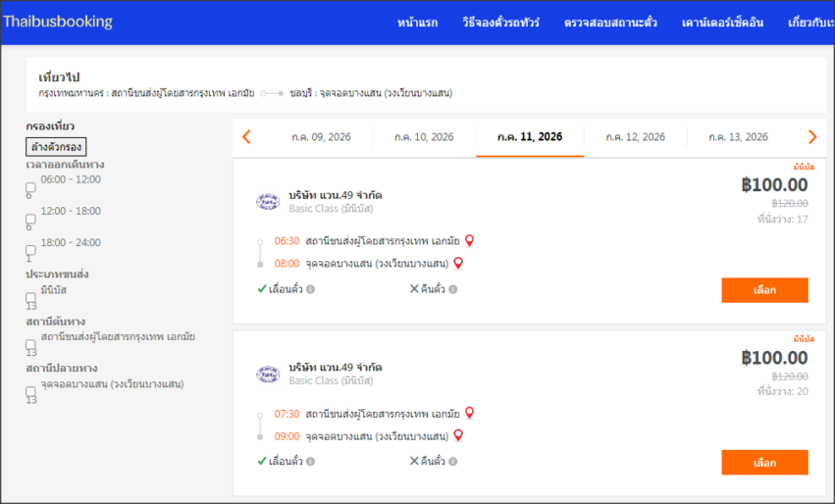The height and width of the screenshot is (504, 835).
Task: Click the กรองเที่ยว filter heading
Action: coord(50,126)
